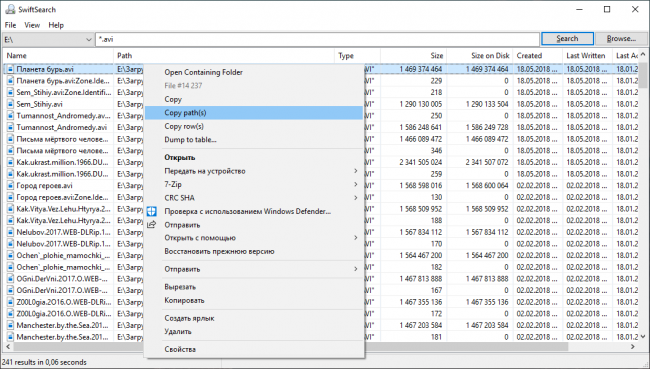Choose Восстановить прежнюю версию

[254, 251]
